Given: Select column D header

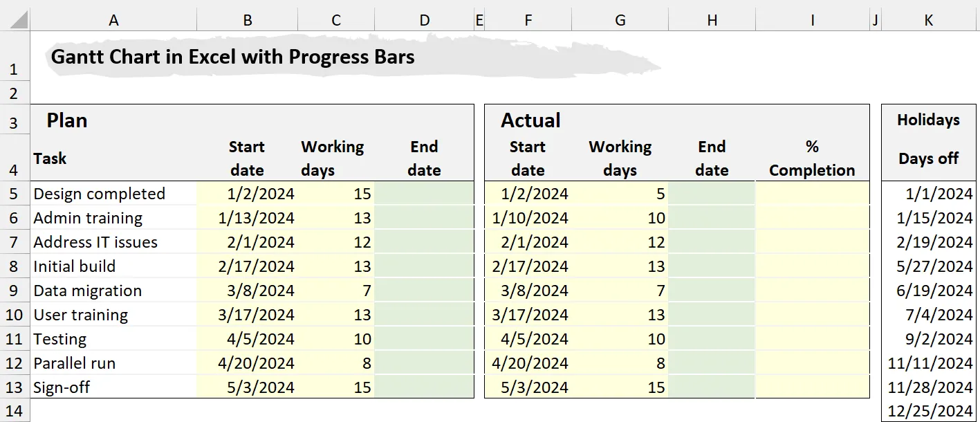Looking at the screenshot, I should tap(424, 21).
